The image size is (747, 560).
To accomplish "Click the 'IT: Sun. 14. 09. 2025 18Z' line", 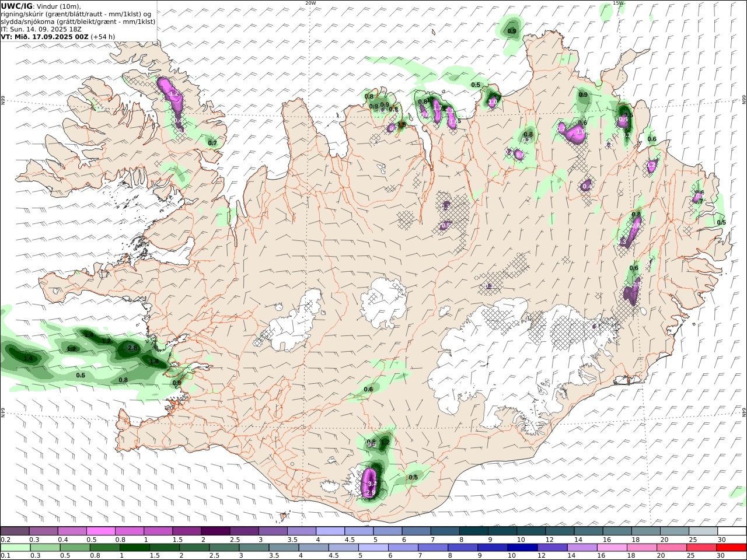I will [41, 29].
